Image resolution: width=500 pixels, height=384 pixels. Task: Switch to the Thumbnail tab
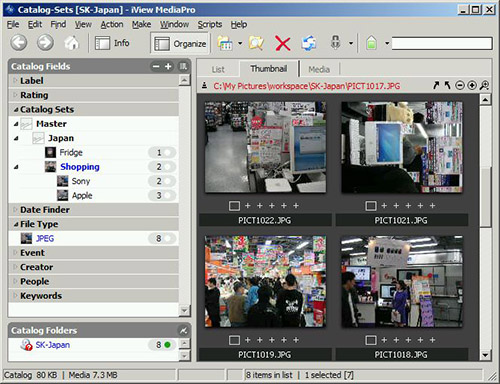point(268,69)
